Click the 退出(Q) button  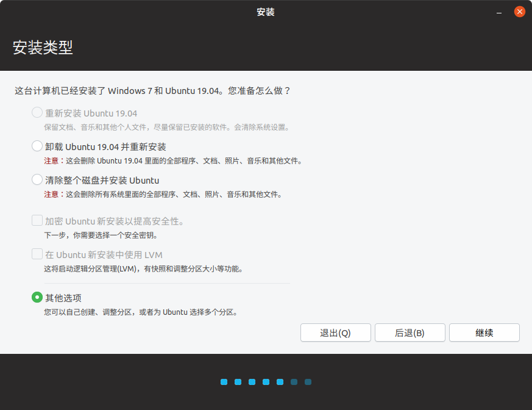tap(336, 333)
